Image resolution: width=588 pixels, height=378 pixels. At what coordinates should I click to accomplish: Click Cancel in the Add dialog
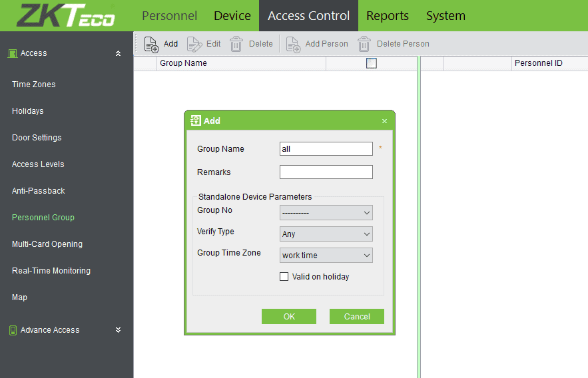[x=357, y=316]
